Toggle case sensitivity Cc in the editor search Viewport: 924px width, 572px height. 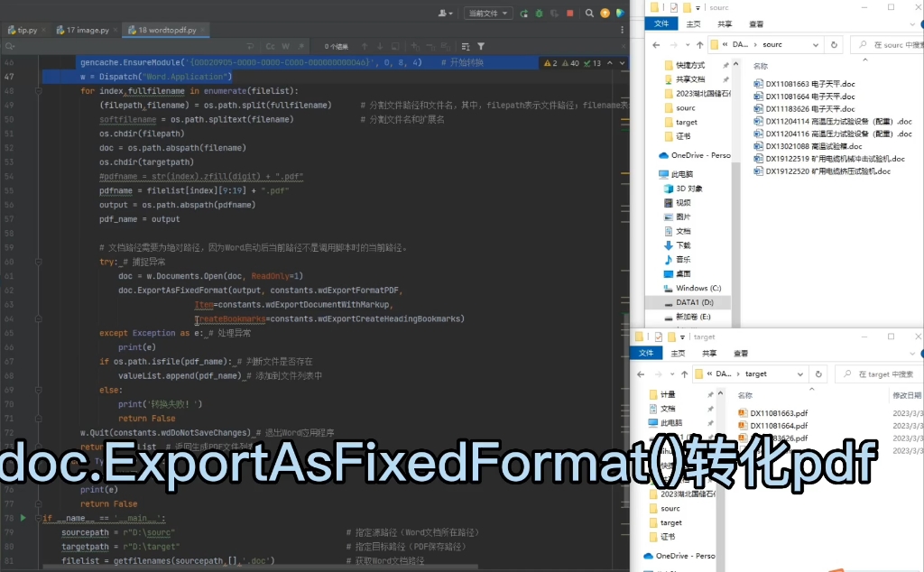[x=271, y=46]
